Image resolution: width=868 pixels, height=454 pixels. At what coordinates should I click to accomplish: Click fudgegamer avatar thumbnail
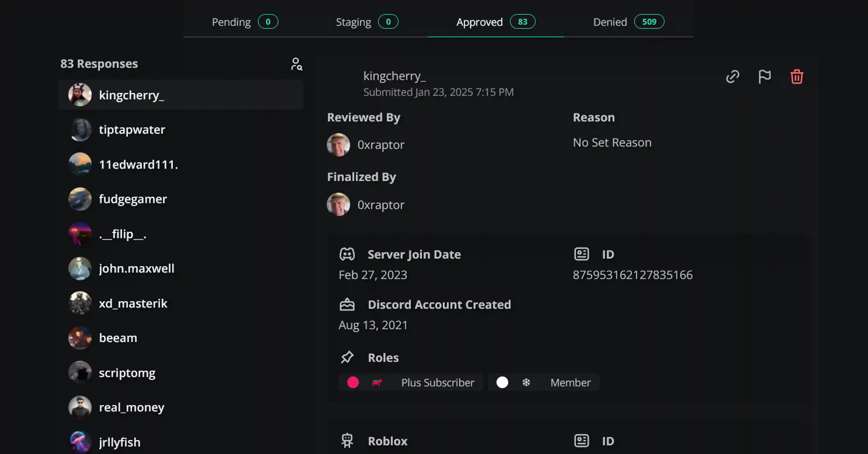[80, 199]
